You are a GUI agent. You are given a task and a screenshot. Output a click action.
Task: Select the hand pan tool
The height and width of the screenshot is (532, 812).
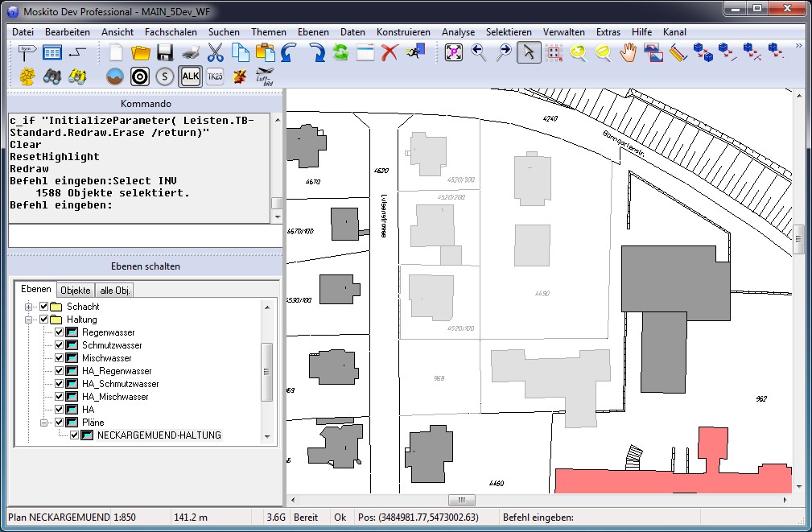628,53
